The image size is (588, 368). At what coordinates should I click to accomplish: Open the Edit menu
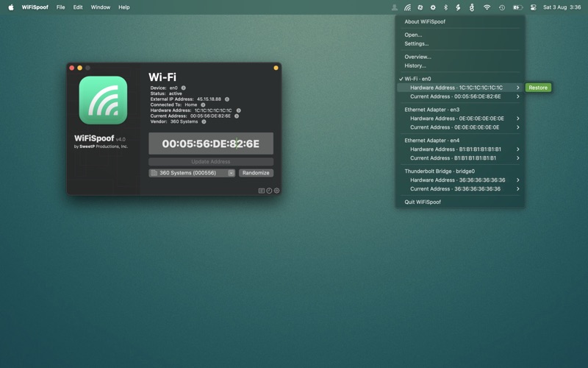(x=78, y=7)
